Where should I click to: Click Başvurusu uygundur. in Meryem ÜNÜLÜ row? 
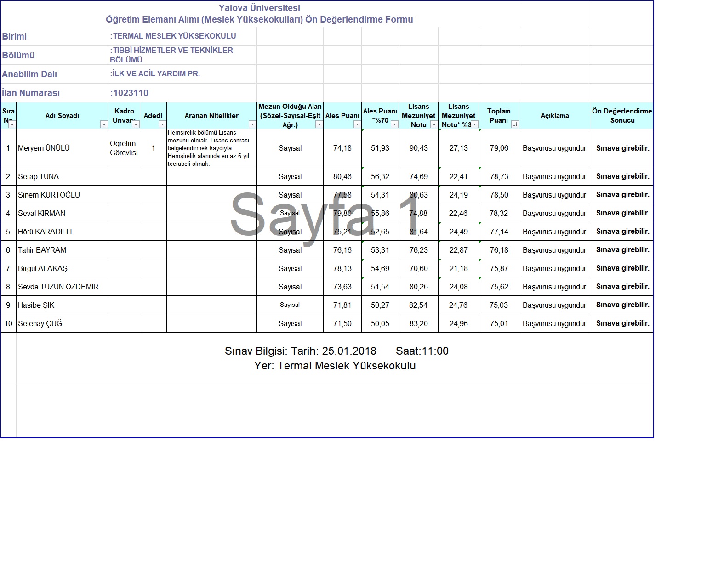[x=555, y=148]
